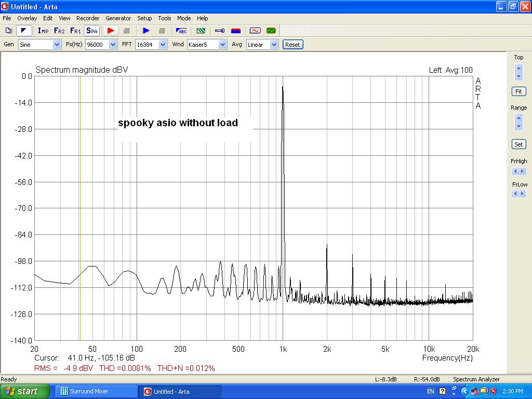Open the Recorder menu

(88, 18)
